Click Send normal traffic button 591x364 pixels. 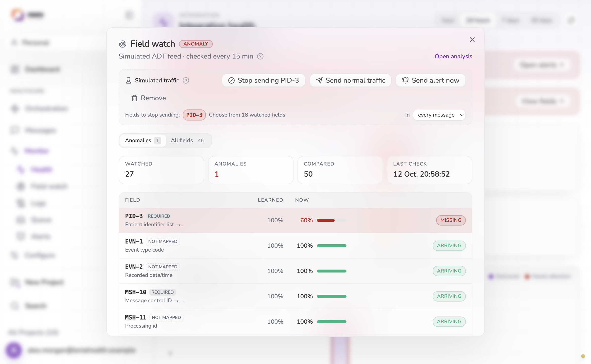click(350, 80)
